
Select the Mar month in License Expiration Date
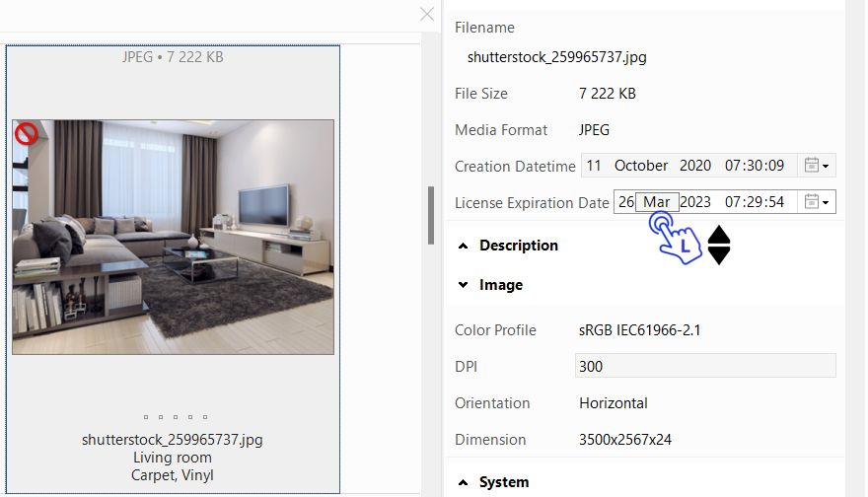point(657,202)
